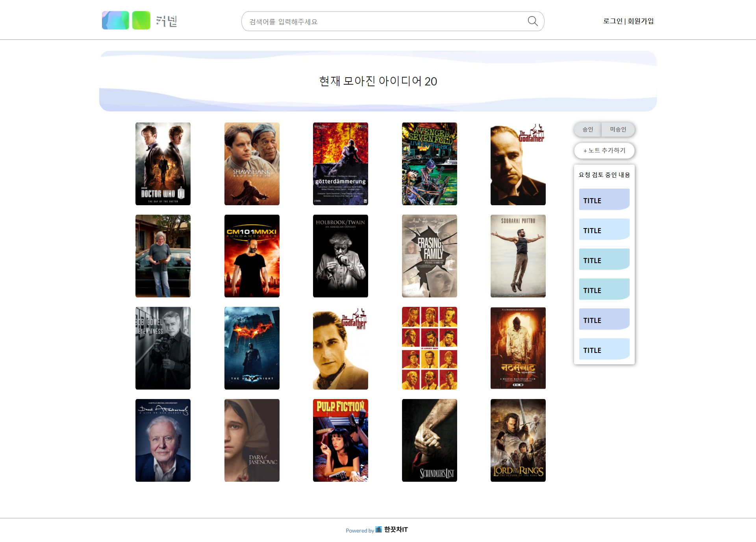The height and width of the screenshot is (542, 756).
Task: Click the Pulp Fiction poster
Action: (341, 440)
